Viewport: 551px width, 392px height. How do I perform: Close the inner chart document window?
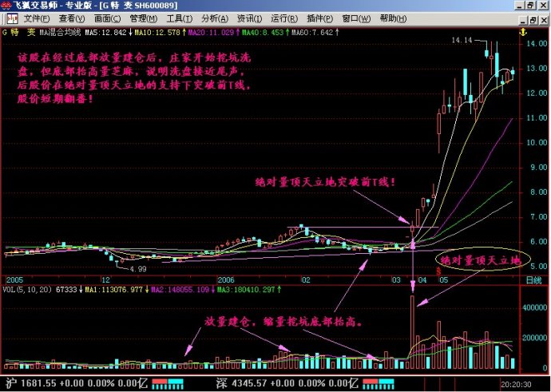tap(543, 20)
